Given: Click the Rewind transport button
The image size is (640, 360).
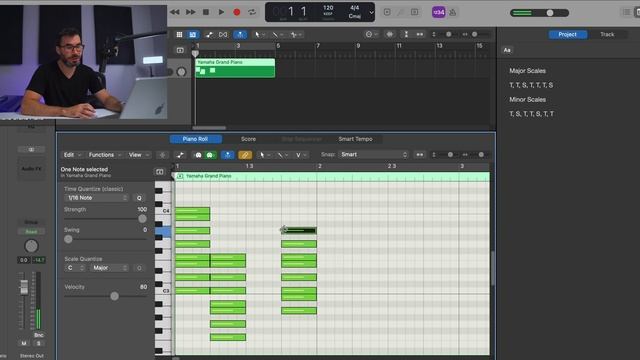Looking at the screenshot, I should [175, 12].
